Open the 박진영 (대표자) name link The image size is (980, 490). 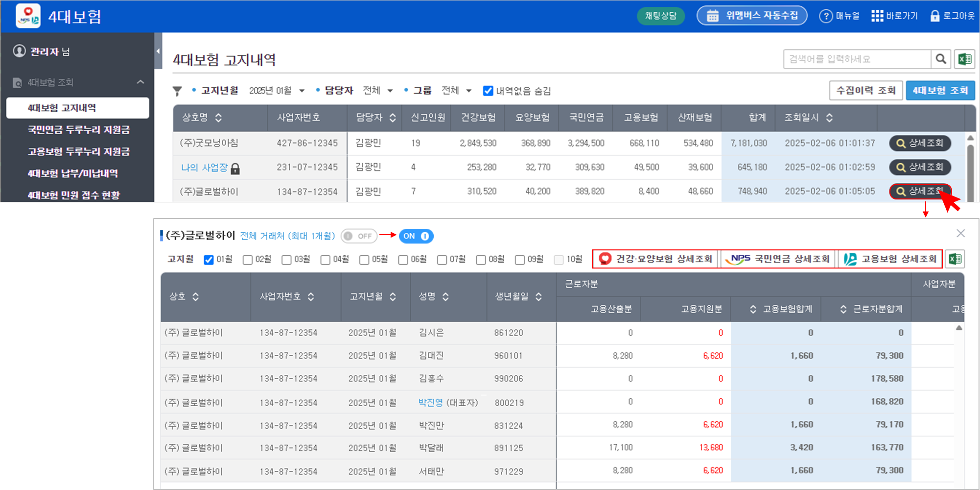tap(430, 402)
